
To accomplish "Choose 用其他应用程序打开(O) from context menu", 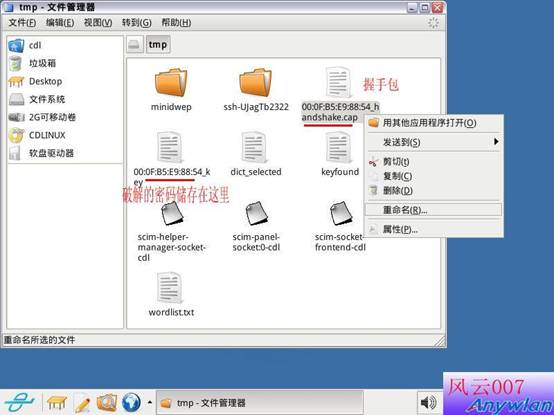I will pos(434,123).
